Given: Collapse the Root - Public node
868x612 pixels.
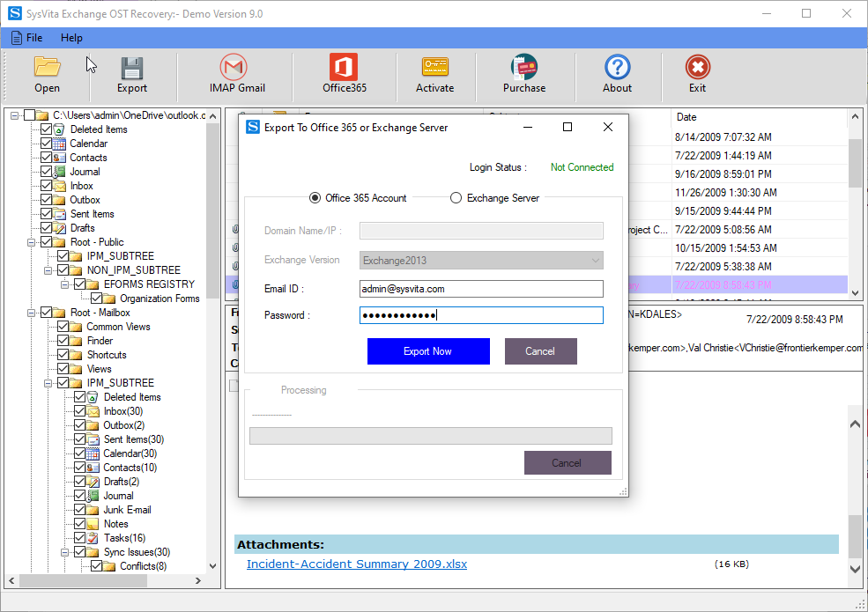Looking at the screenshot, I should (31, 242).
